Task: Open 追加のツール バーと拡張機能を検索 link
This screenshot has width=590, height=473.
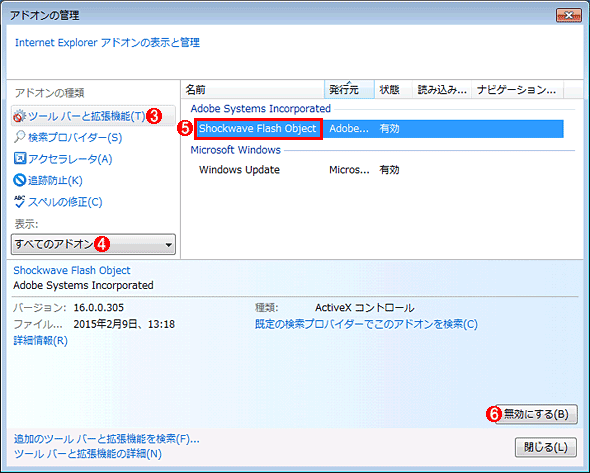Action: coord(106,439)
